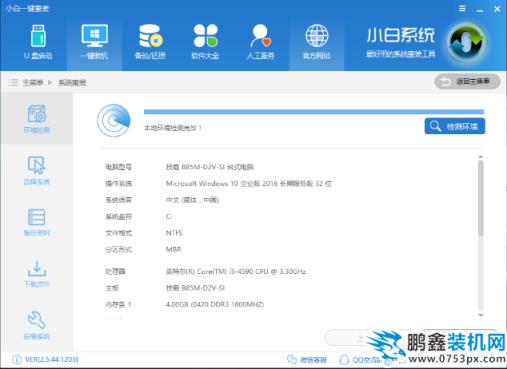Click the 电脑型号 row label

point(118,167)
